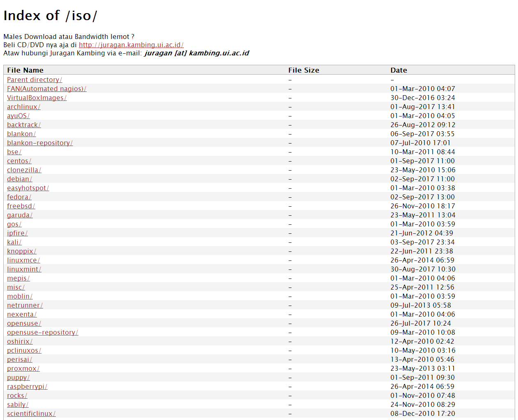Open the archlinux directory
The width and height of the screenshot is (518, 420).
(23, 107)
